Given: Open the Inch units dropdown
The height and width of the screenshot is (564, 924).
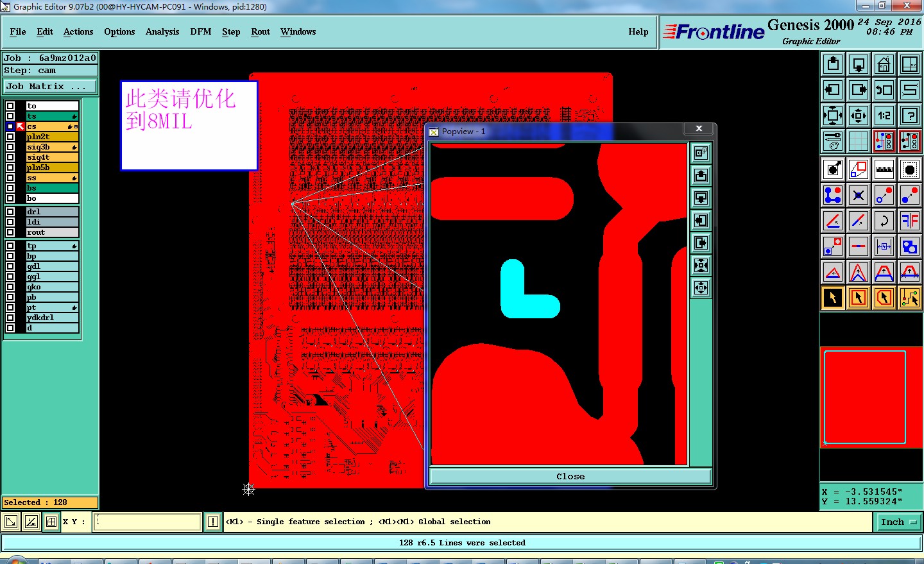Looking at the screenshot, I should (898, 522).
